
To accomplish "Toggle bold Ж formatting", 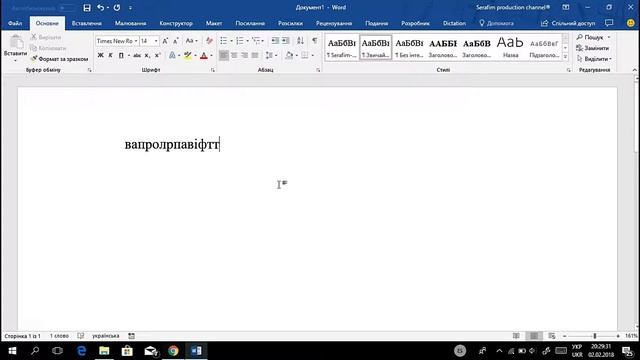I will 100,55.
